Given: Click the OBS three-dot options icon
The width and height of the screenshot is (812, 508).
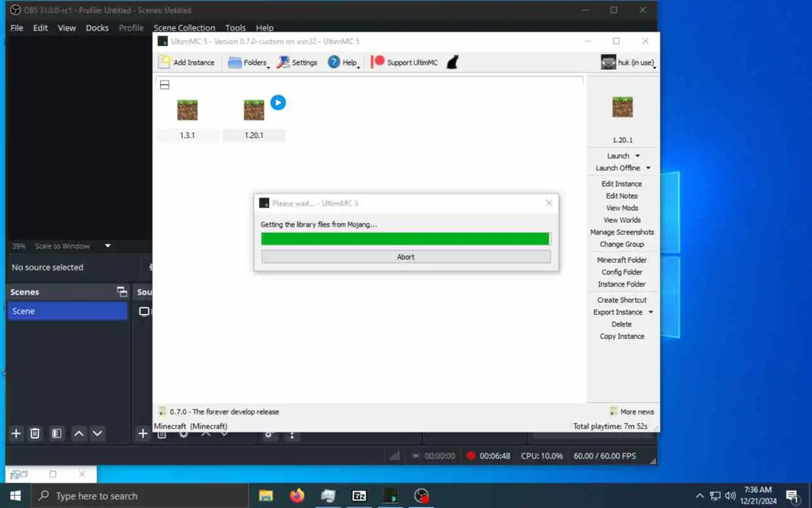Looking at the screenshot, I should [x=292, y=435].
